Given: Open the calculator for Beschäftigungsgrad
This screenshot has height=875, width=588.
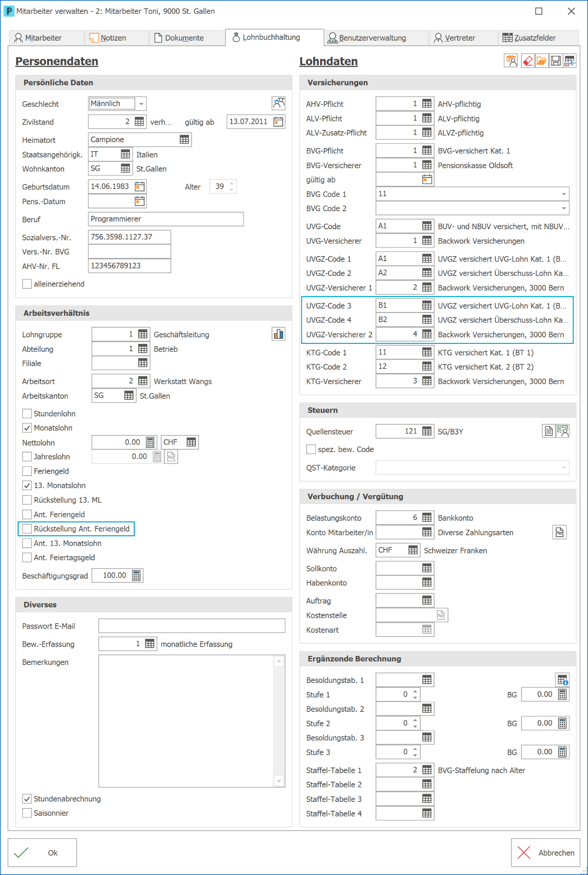Looking at the screenshot, I should 136,575.
